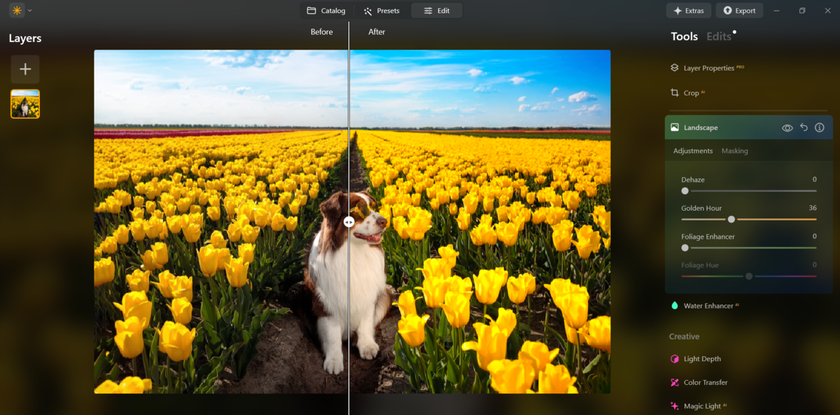
Task: Close the application window
Action: pyautogui.click(x=827, y=11)
